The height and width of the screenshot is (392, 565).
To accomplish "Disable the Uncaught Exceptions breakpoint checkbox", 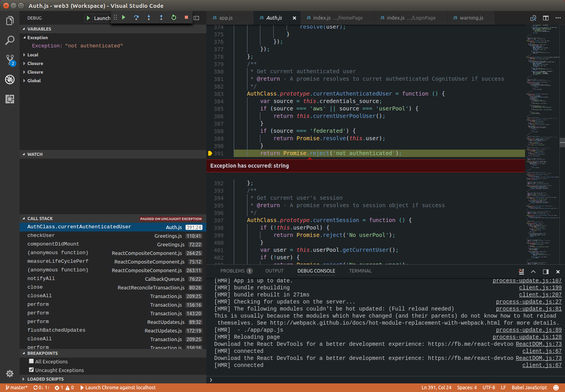I will pos(31,370).
